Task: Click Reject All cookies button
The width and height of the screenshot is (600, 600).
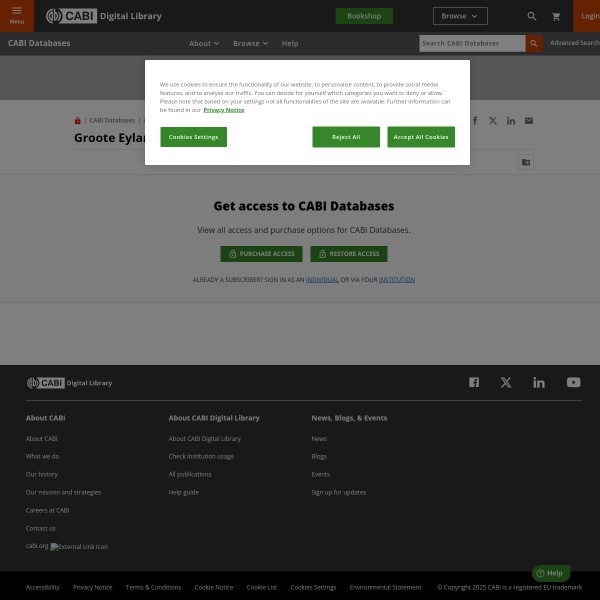Action: click(346, 137)
